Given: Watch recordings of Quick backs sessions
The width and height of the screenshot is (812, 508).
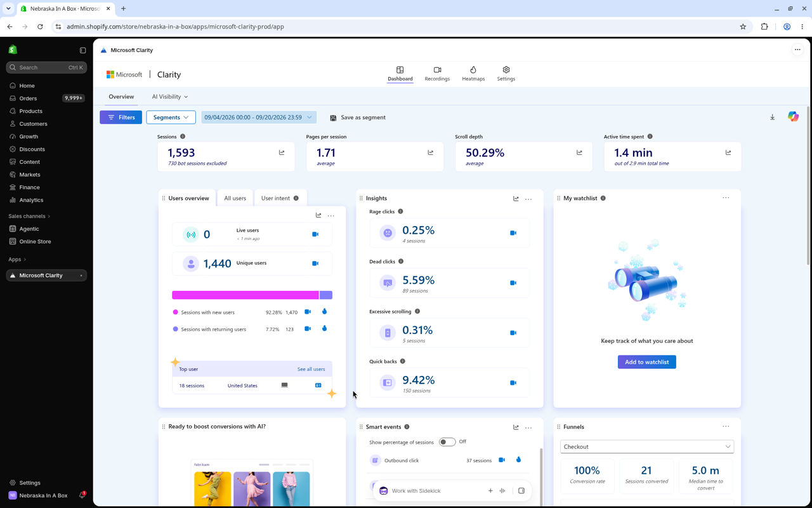Looking at the screenshot, I should click(513, 383).
